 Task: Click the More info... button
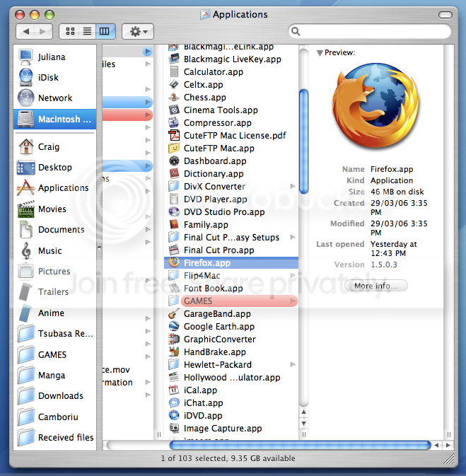click(375, 286)
